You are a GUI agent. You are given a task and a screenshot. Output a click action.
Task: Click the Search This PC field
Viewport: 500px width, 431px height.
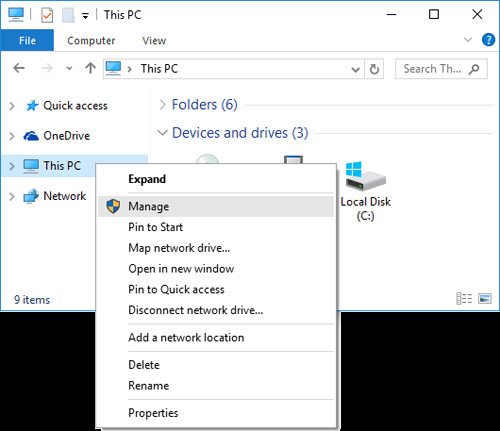441,69
